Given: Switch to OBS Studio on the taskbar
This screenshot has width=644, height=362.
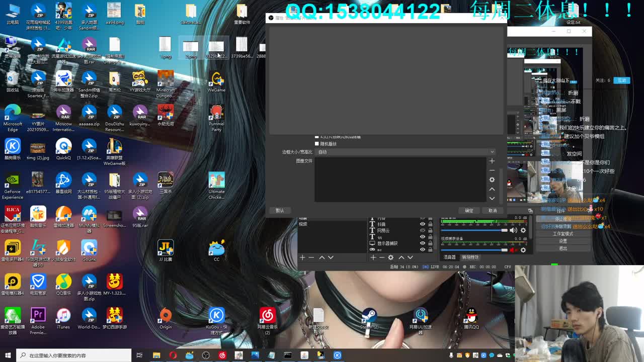Looking at the screenshot, I should click(206, 355).
